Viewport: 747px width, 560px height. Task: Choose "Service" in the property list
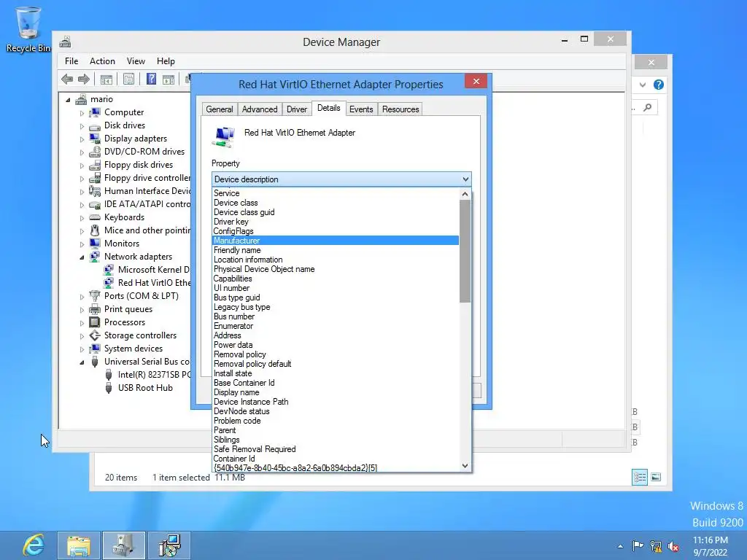[x=336, y=193]
